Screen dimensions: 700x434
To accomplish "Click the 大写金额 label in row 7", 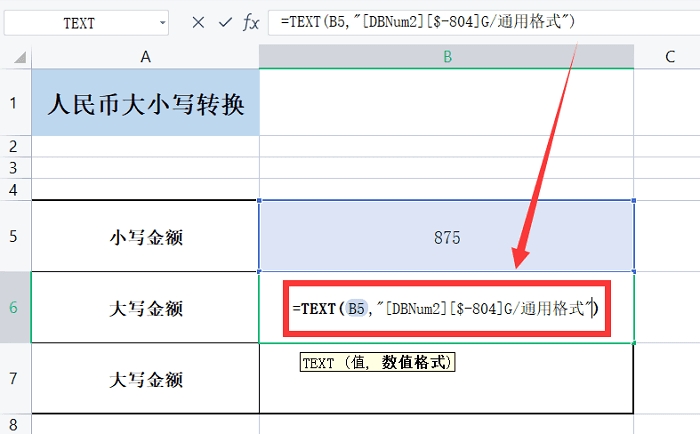I will coord(145,379).
